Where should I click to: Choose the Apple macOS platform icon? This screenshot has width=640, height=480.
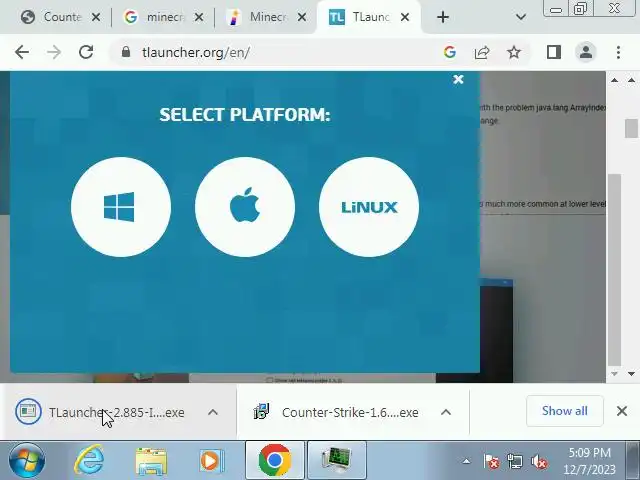[245, 207]
